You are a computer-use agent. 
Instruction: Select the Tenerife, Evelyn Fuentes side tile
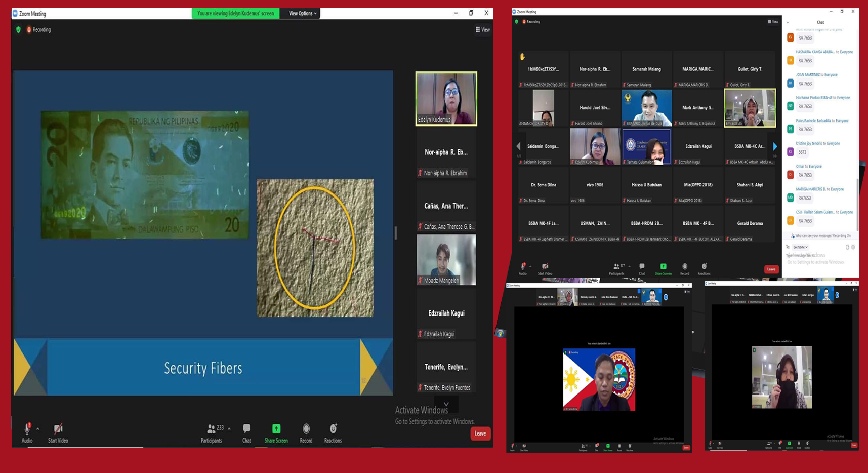(446, 367)
